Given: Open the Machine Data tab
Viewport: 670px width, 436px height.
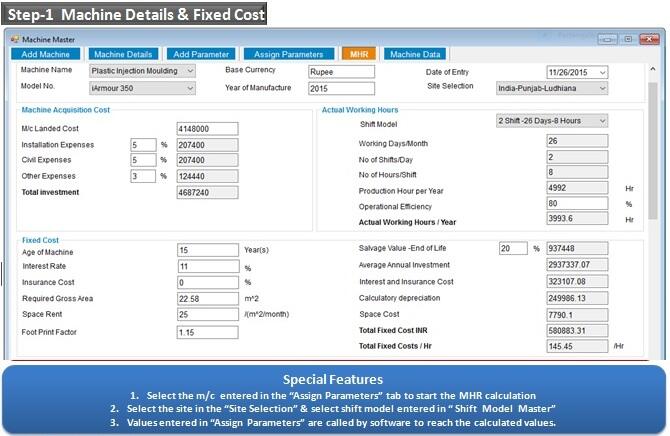Looking at the screenshot, I should pos(415,54).
